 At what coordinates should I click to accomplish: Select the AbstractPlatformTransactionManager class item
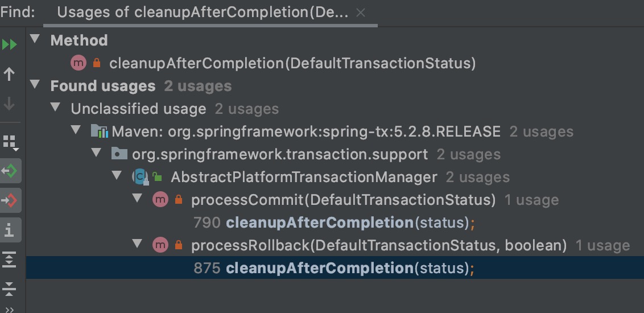point(304,177)
